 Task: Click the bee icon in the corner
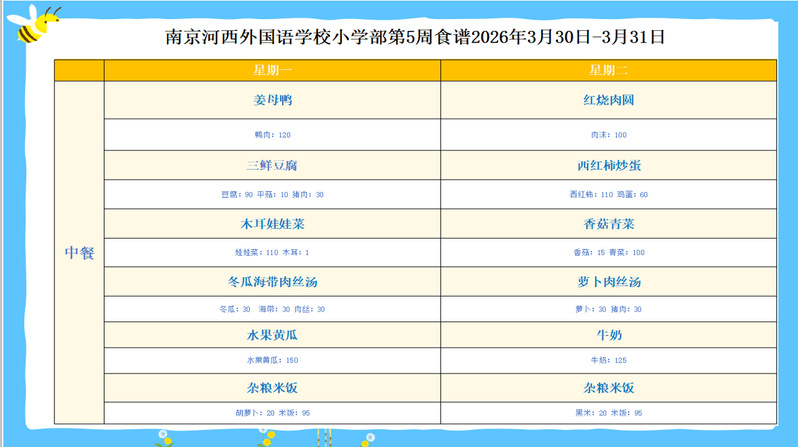(36, 24)
